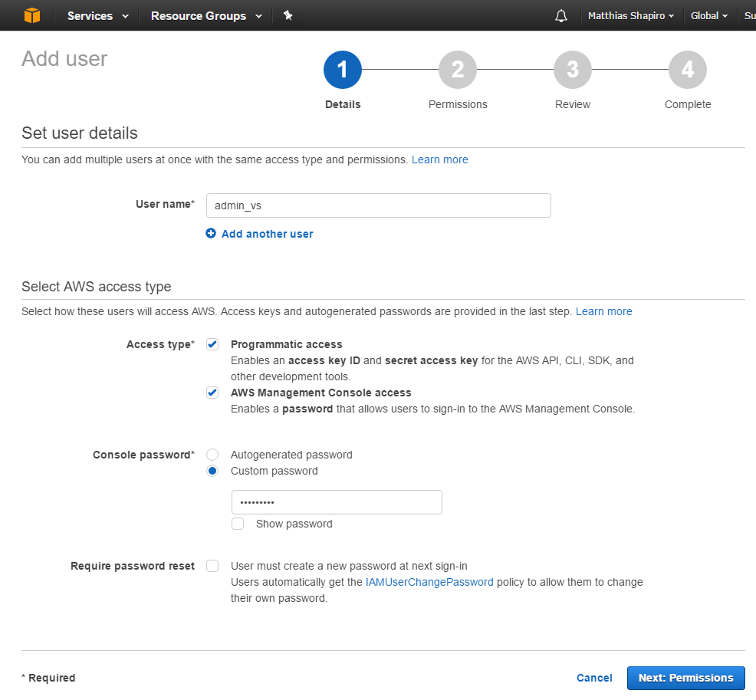Image resolution: width=756 pixels, height=700 pixels.
Task: Click the Next: Permissions button
Action: [685, 678]
